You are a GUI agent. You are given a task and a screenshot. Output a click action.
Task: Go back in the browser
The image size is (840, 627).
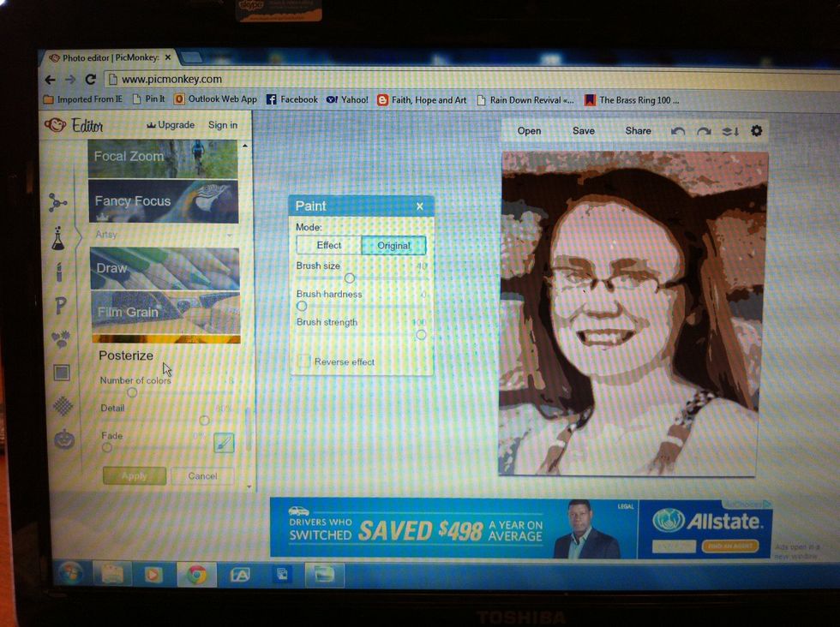pos(50,80)
